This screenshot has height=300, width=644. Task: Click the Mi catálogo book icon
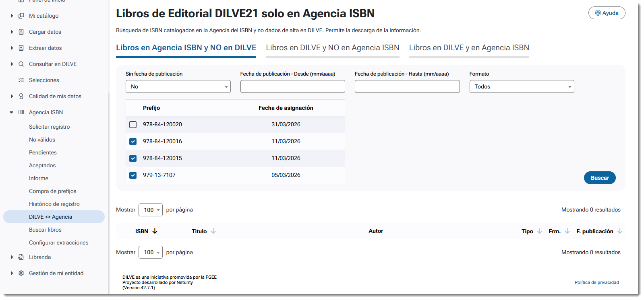[x=21, y=16]
